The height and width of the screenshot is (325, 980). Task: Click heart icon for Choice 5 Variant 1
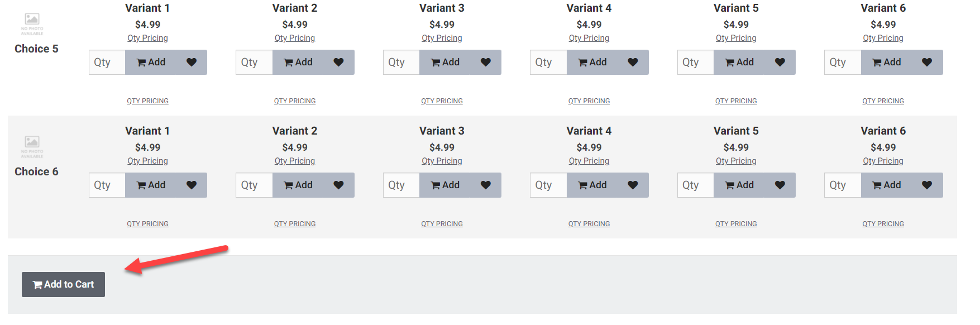click(x=192, y=62)
